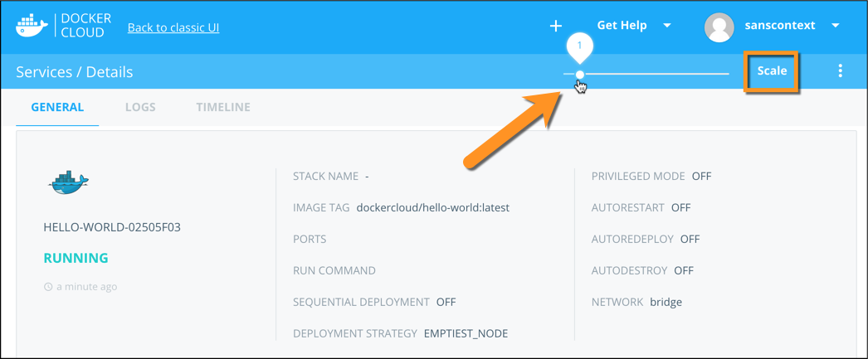Screen dimensions: 868x359
Task: Open the Timeline tab
Action: (x=223, y=107)
